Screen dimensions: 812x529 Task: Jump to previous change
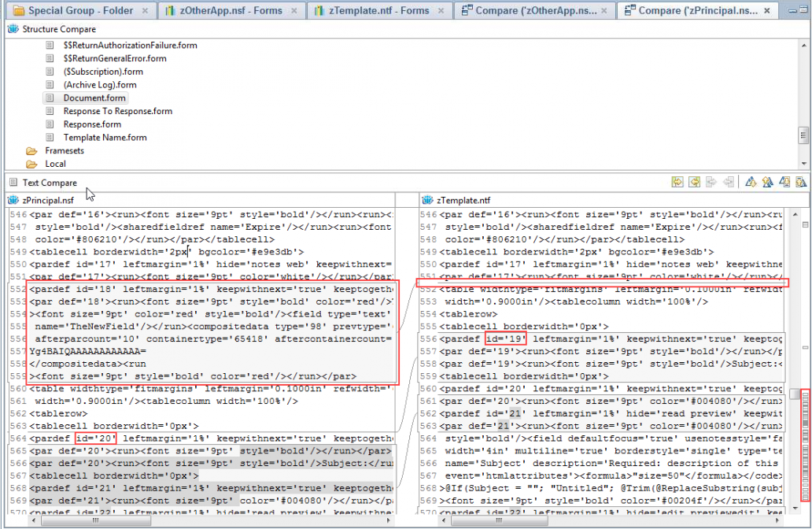801,182
